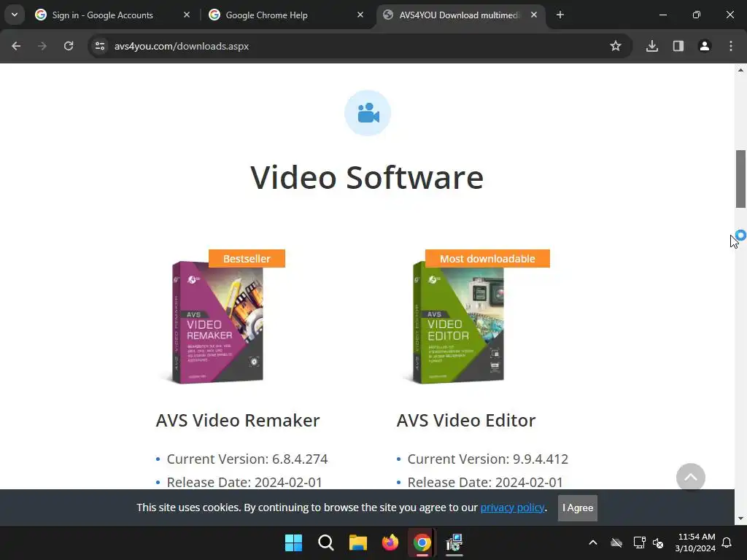Viewport: 747px width, 560px height.
Task: Click the AVS Video Remaker box image
Action: 217,322
